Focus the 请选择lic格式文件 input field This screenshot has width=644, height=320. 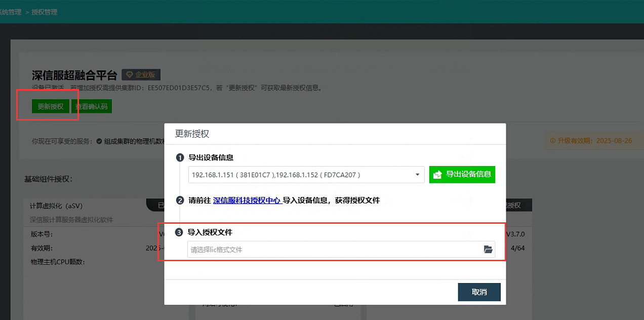point(334,249)
